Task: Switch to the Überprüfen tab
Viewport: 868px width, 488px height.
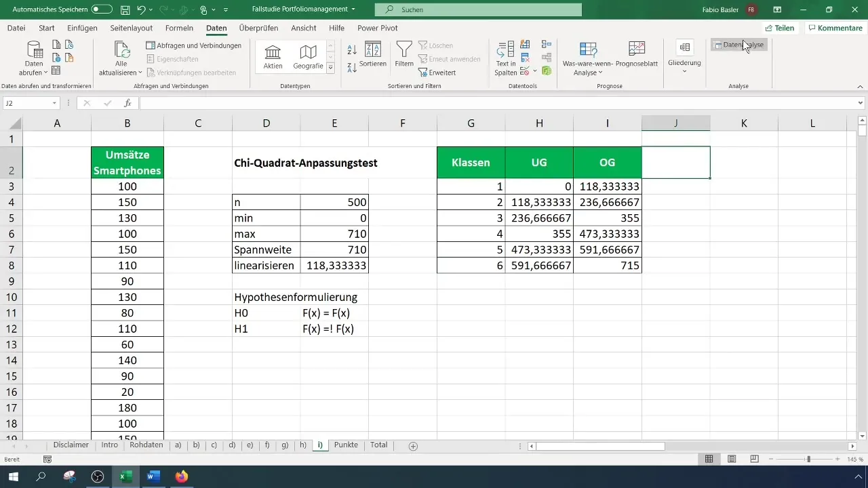Action: coord(258,28)
